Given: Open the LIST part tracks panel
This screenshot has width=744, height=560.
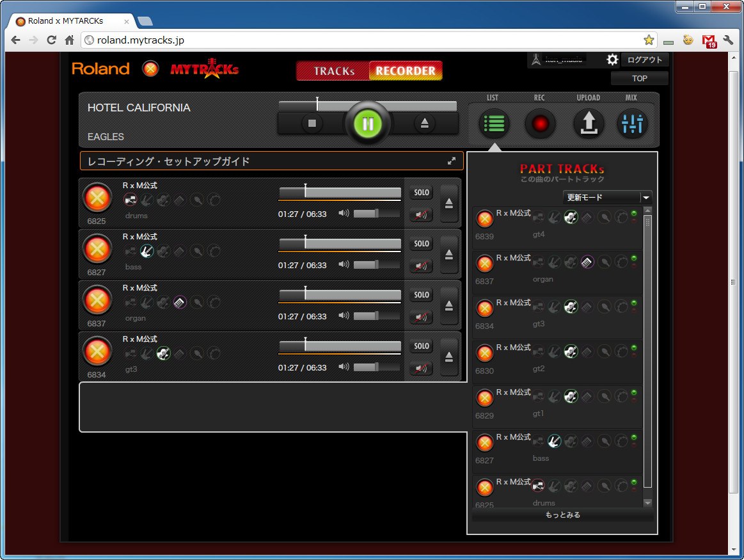Looking at the screenshot, I should point(494,124).
